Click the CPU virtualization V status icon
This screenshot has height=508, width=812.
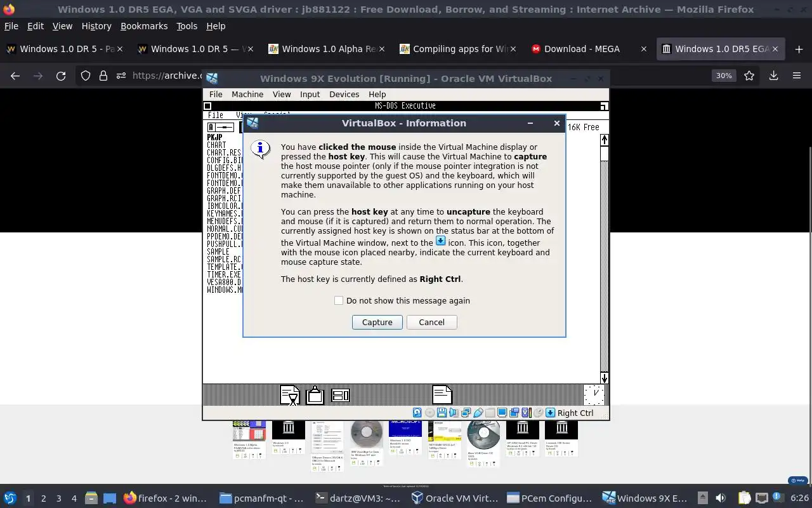tap(526, 413)
